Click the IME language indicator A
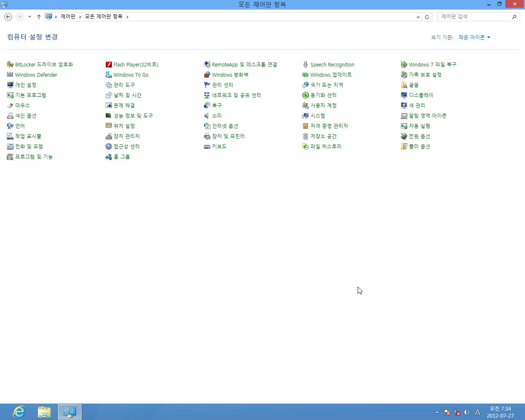This screenshot has height=420, width=525. click(477, 412)
